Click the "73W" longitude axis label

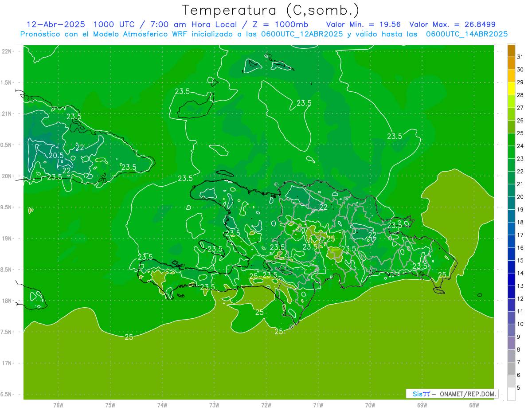(x=214, y=405)
